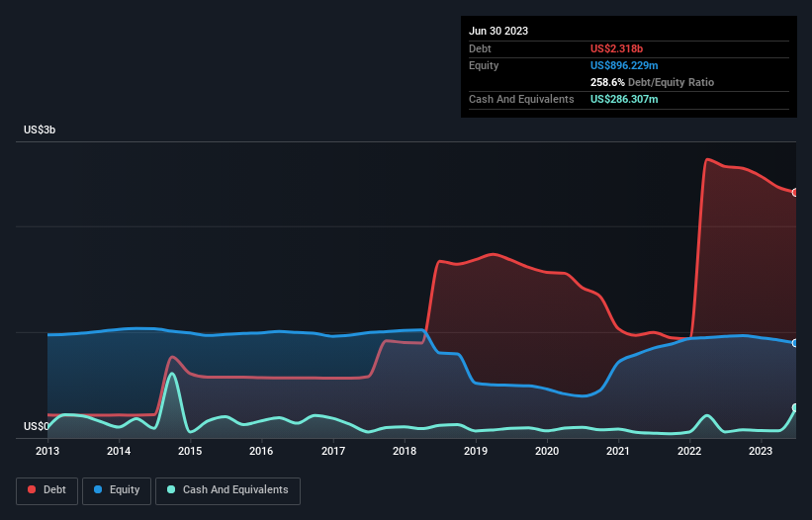Click the 2021 axis label

pyautogui.click(x=618, y=451)
